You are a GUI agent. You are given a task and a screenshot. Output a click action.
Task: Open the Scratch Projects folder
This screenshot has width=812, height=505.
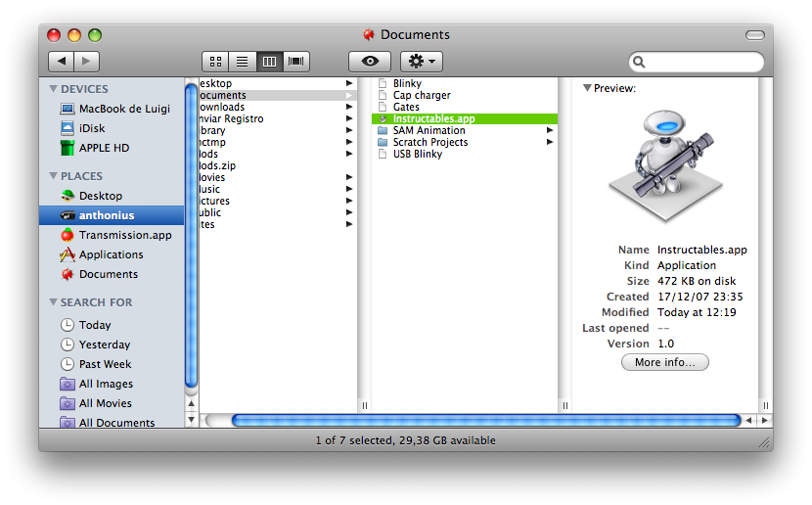pos(465,142)
